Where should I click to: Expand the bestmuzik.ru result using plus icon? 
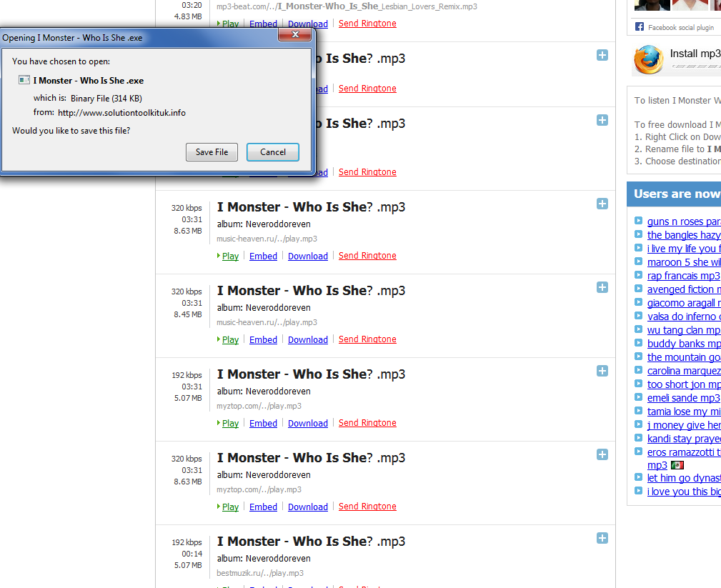(x=602, y=538)
